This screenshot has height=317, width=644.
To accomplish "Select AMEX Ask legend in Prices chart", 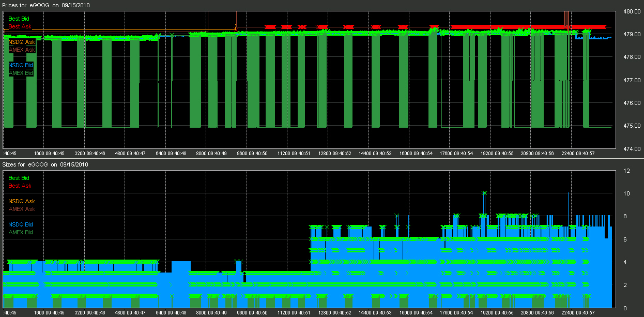I will tap(22, 50).
